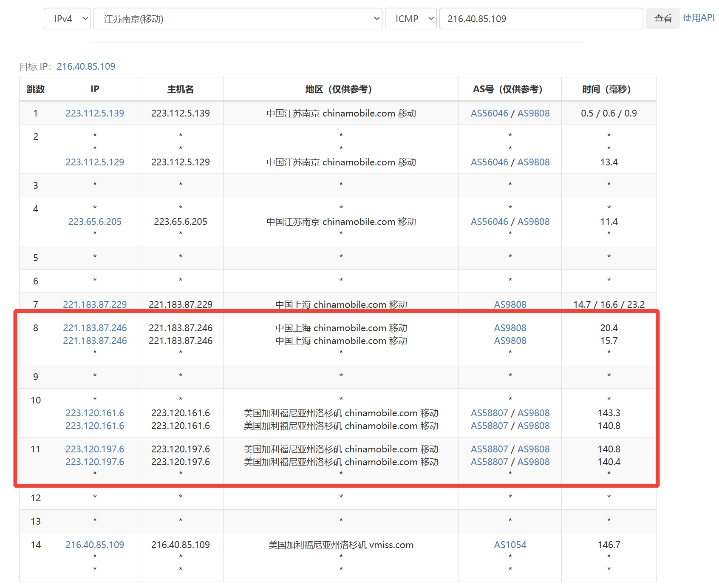Click AS56046 link in hop 4 row
Screen dimensions: 719x588
[490, 222]
